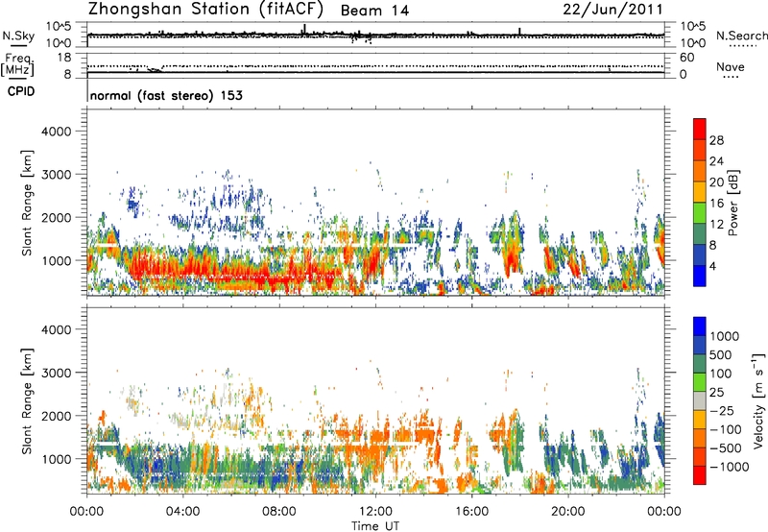Click the date "22/Jun/2011"

(x=612, y=9)
